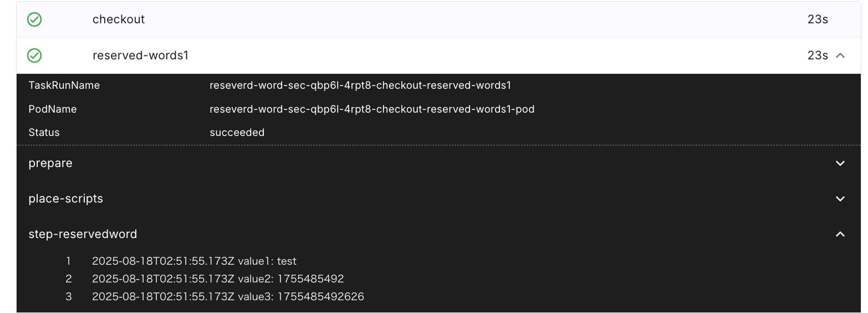
Task: Click the place-scripts step label
Action: click(x=65, y=199)
